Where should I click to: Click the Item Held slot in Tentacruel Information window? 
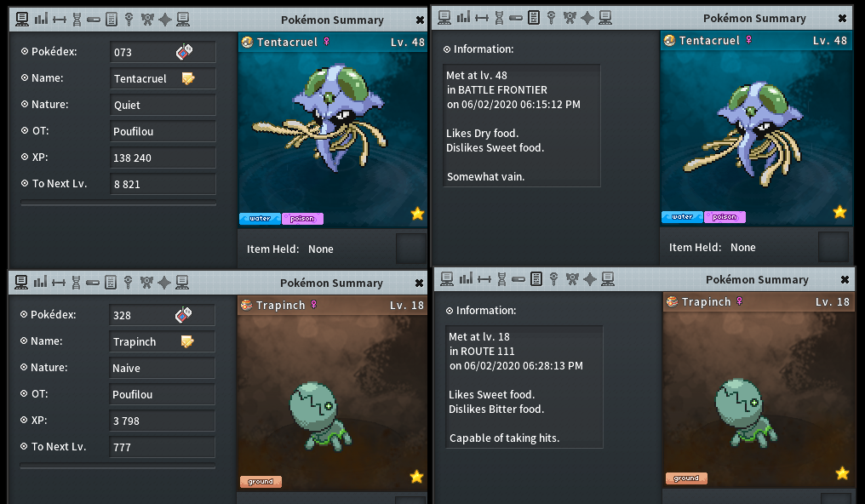click(833, 247)
